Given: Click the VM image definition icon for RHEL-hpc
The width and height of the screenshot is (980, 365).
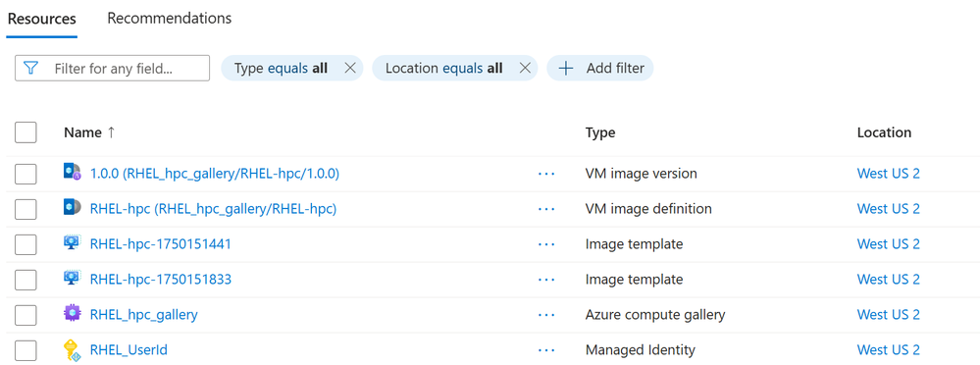Looking at the screenshot, I should coord(73,208).
